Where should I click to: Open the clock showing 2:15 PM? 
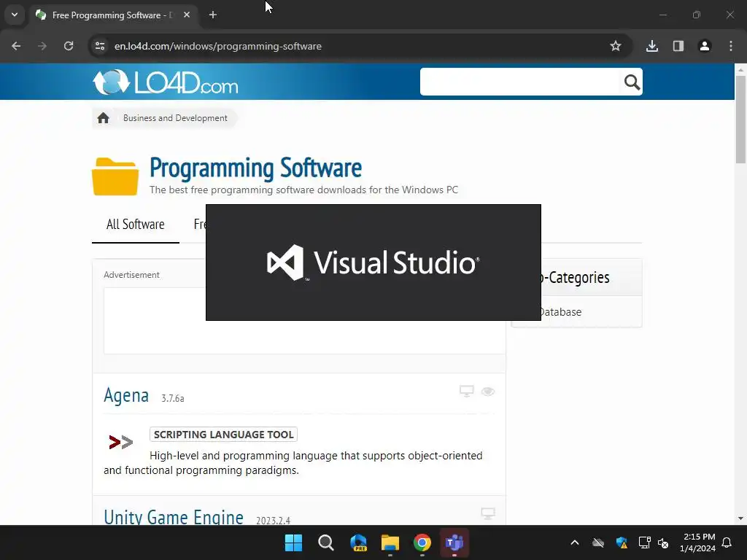coord(698,542)
